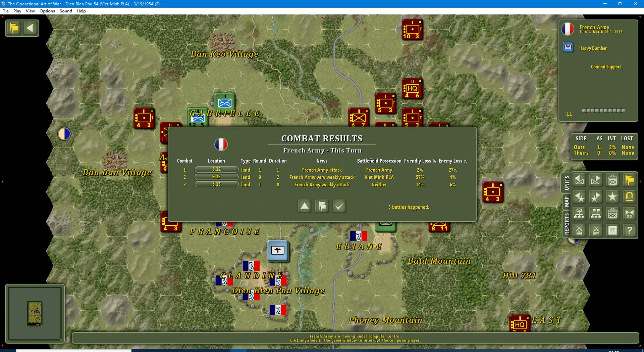The height and width of the screenshot is (352, 644).
Task: Click the yellow flags button in Units panel
Action: click(629, 180)
